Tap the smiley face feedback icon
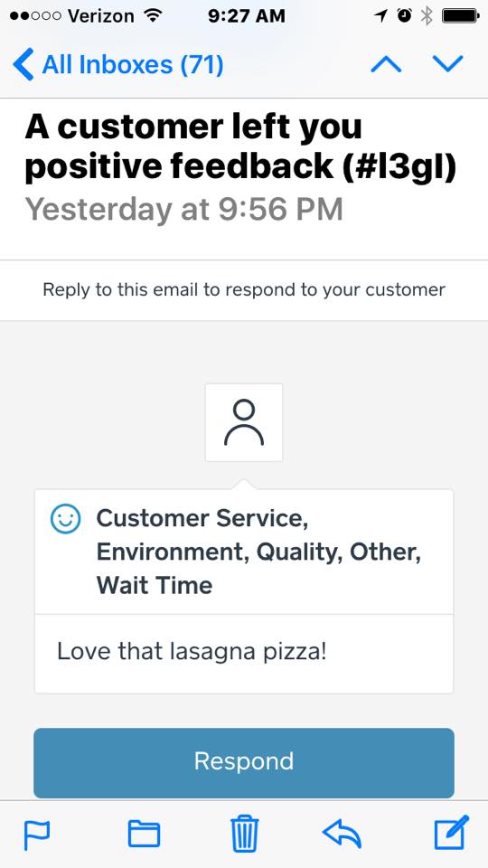The width and height of the screenshot is (488, 868). point(65,519)
